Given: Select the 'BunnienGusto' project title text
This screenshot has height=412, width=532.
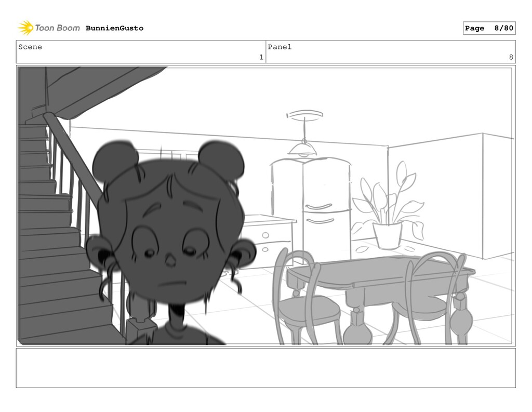Looking at the screenshot, I should 114,28.
